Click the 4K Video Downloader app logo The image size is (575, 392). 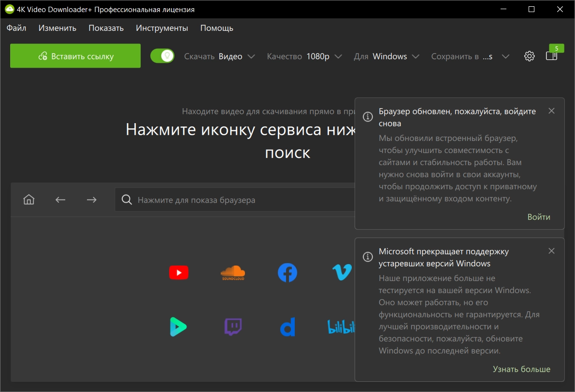(x=10, y=9)
